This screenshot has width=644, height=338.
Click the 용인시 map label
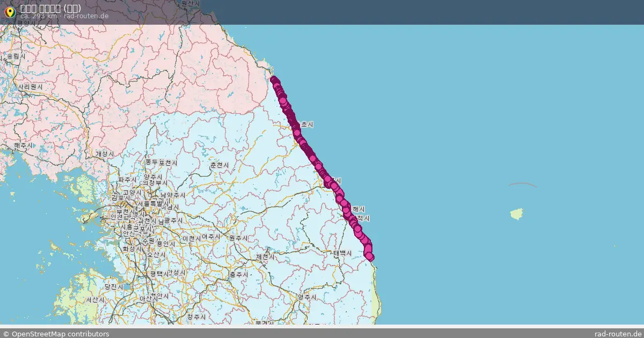pos(166,244)
